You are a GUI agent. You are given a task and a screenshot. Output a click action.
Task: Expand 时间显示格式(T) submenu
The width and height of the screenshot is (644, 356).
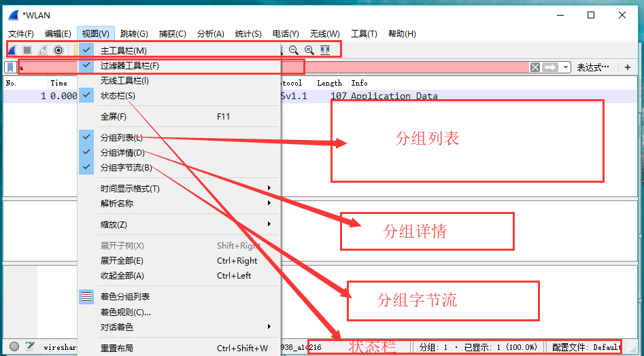click(179, 189)
